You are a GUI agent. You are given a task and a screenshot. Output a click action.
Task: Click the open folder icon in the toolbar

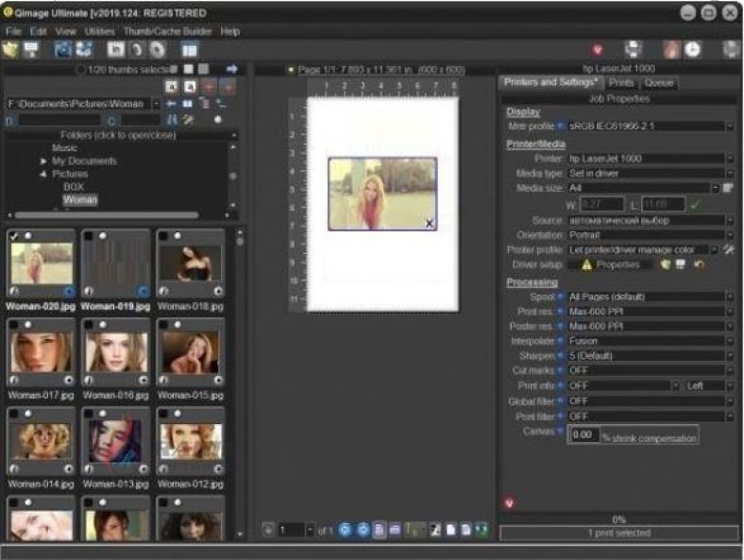(x=10, y=49)
